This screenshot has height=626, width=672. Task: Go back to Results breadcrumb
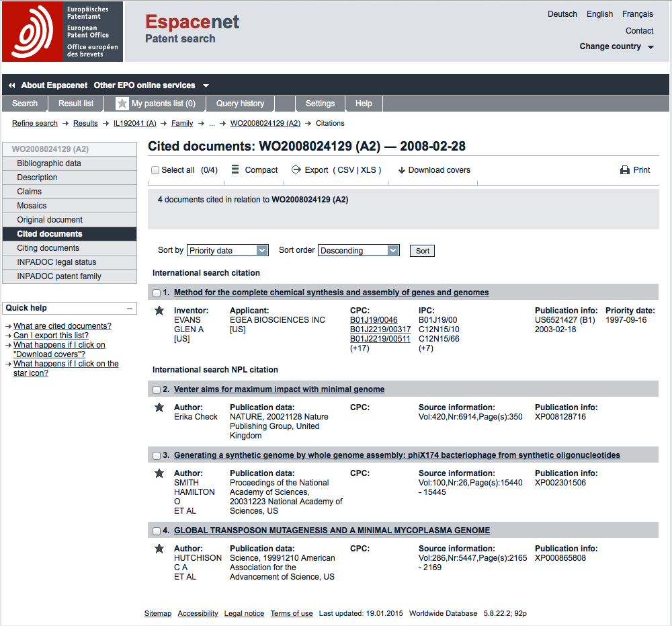[85, 124]
